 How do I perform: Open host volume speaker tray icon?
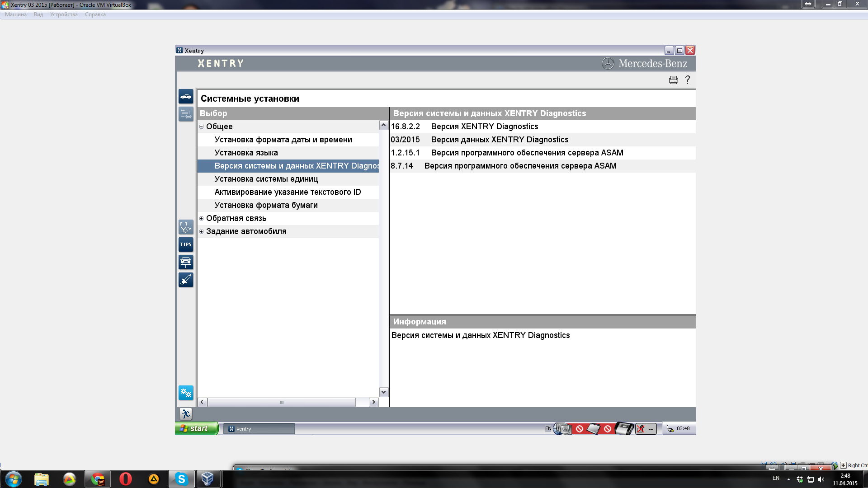coord(821,479)
